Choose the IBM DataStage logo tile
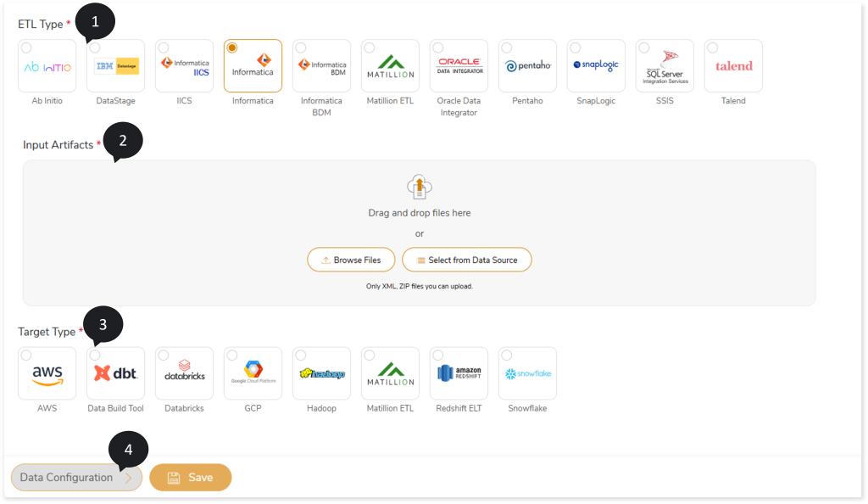The image size is (868, 504). tap(116, 66)
